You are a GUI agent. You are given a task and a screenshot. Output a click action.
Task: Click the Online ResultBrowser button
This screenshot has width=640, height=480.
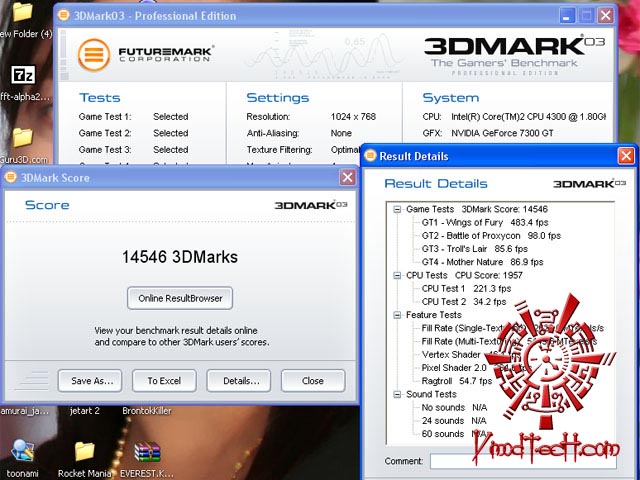[x=180, y=298]
